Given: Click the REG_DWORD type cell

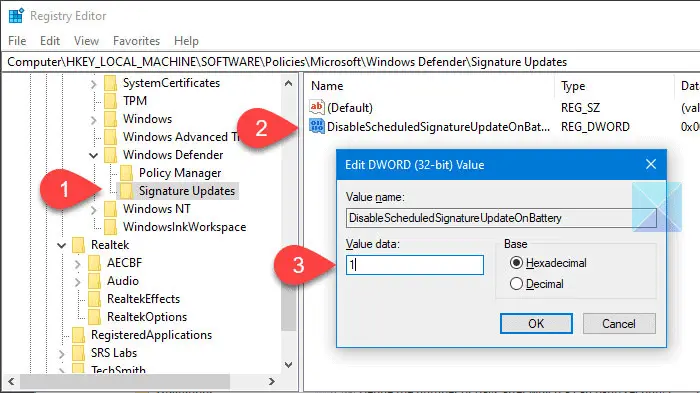Looking at the screenshot, I should (595, 127).
